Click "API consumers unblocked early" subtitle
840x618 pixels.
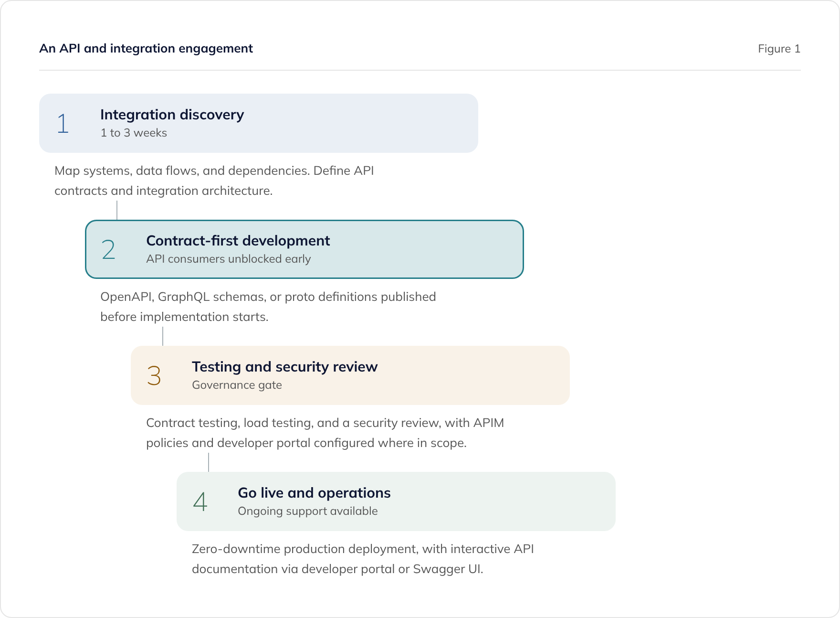228,259
